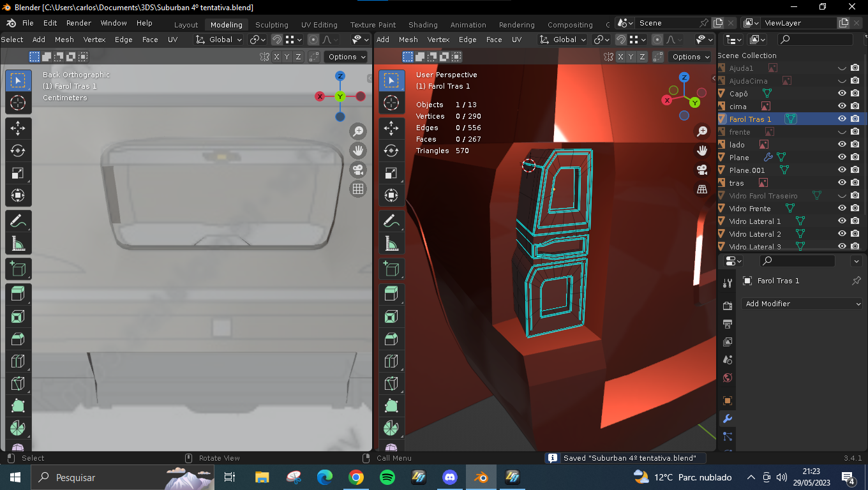
Task: Open Options dropdown in the right viewport
Action: pyautogui.click(x=691, y=57)
